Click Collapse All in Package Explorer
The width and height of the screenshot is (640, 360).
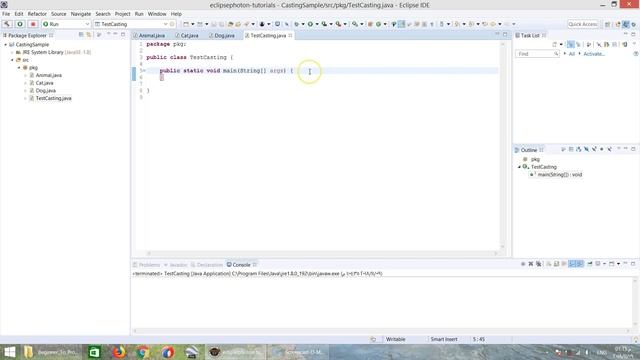(x=81, y=35)
